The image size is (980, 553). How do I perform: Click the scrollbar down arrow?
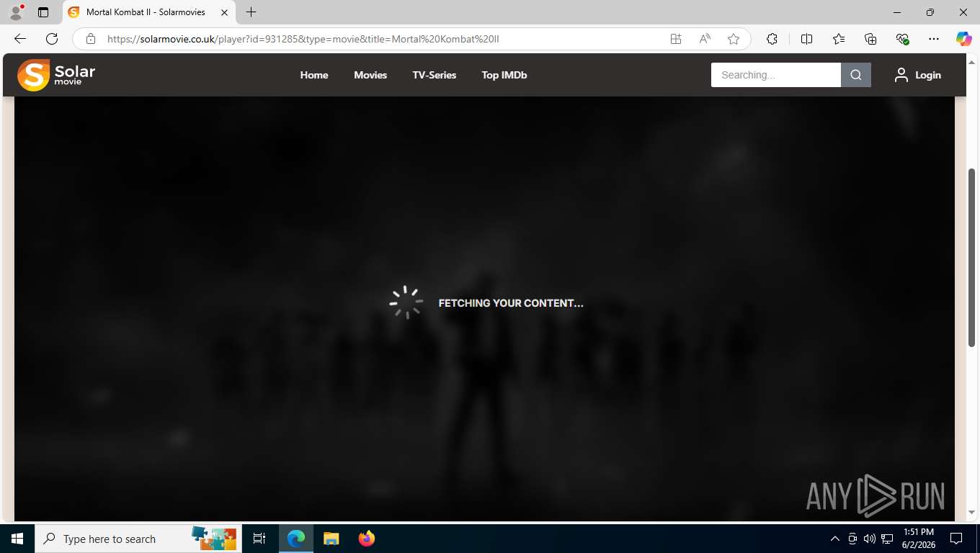pos(971,512)
